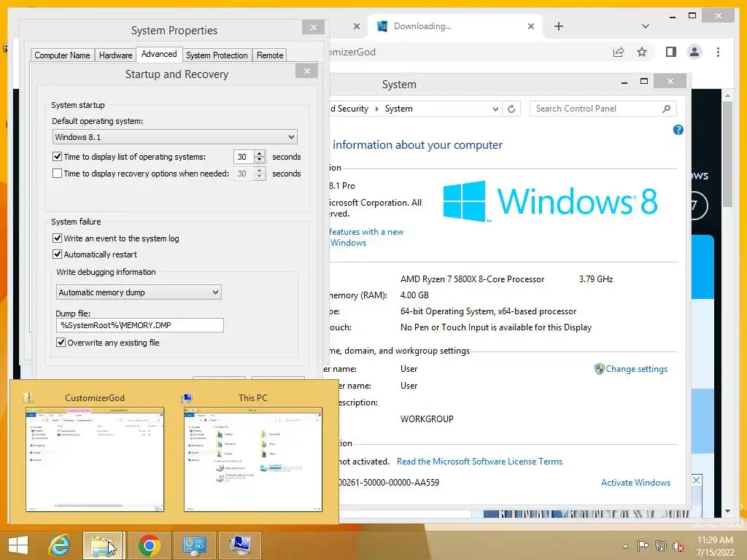
Task: Open Automatic memory dump dropdown
Action: click(139, 292)
